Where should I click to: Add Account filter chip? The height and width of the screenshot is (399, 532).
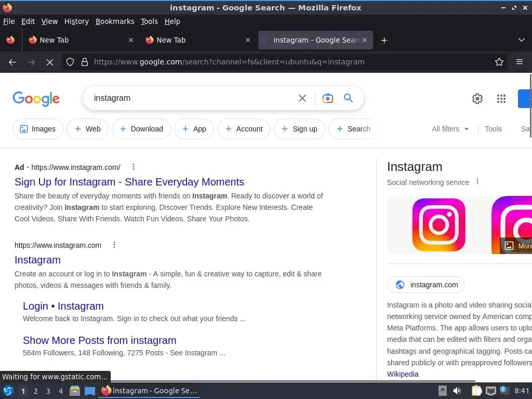pyautogui.click(x=244, y=129)
